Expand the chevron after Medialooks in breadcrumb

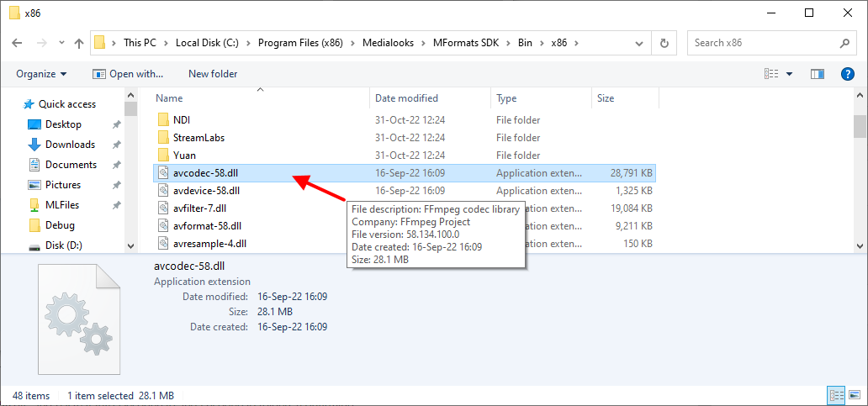tap(423, 43)
